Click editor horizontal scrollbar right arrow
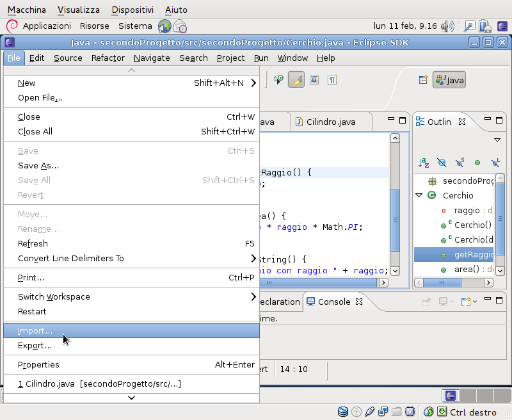Screen dimensions: 512x420 (x=383, y=282)
